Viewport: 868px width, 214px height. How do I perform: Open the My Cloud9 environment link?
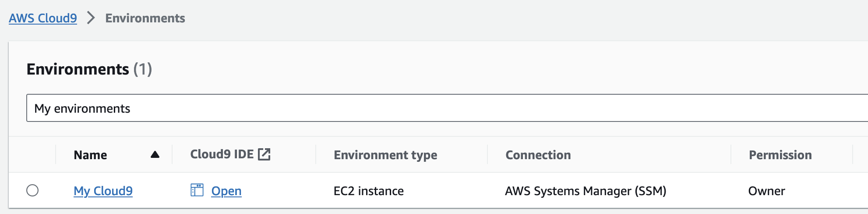[103, 191]
